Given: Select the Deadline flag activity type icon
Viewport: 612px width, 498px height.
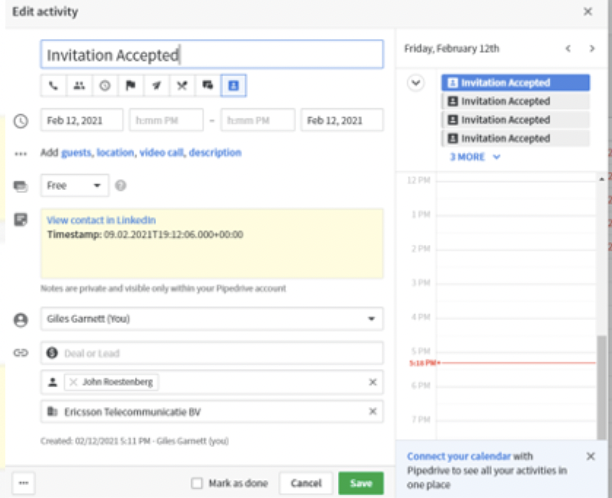Looking at the screenshot, I should (x=130, y=85).
